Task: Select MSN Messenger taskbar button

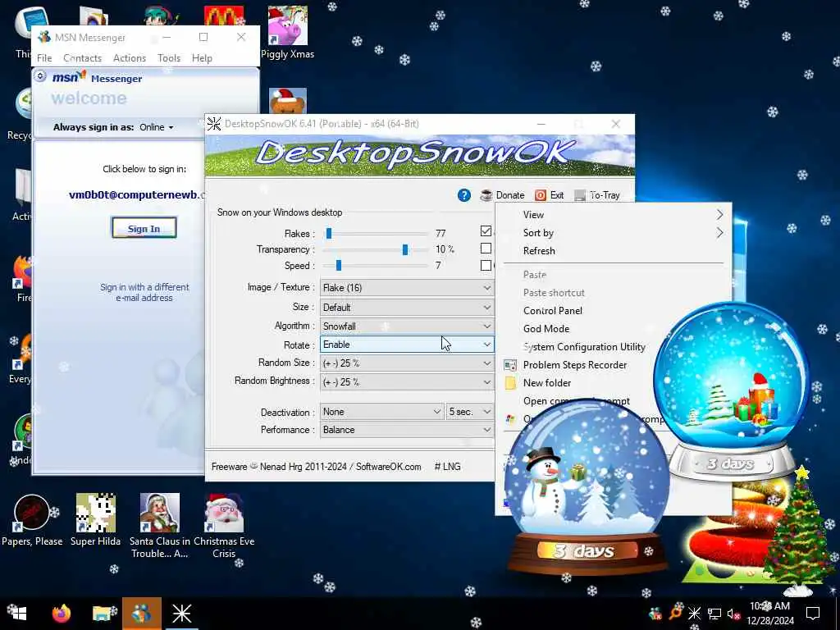Action: point(141,614)
